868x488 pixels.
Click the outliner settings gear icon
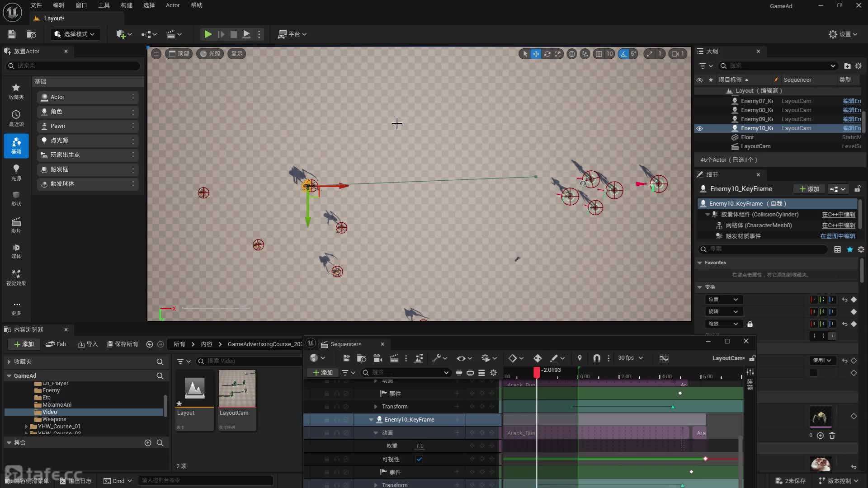click(858, 66)
